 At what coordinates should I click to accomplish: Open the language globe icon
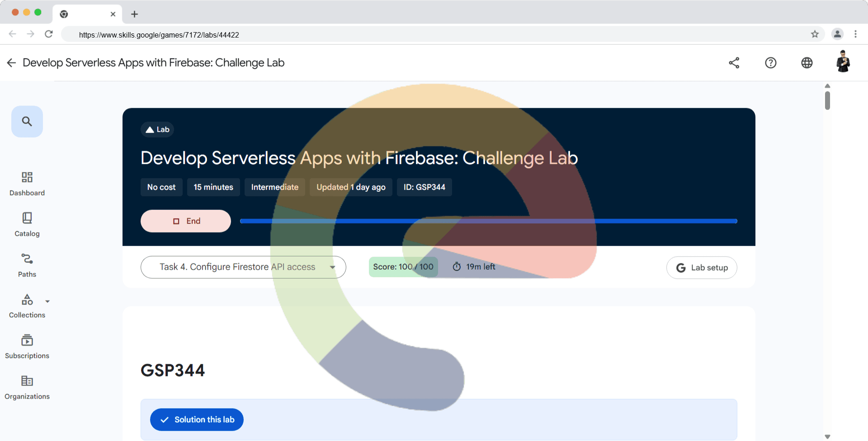click(807, 63)
